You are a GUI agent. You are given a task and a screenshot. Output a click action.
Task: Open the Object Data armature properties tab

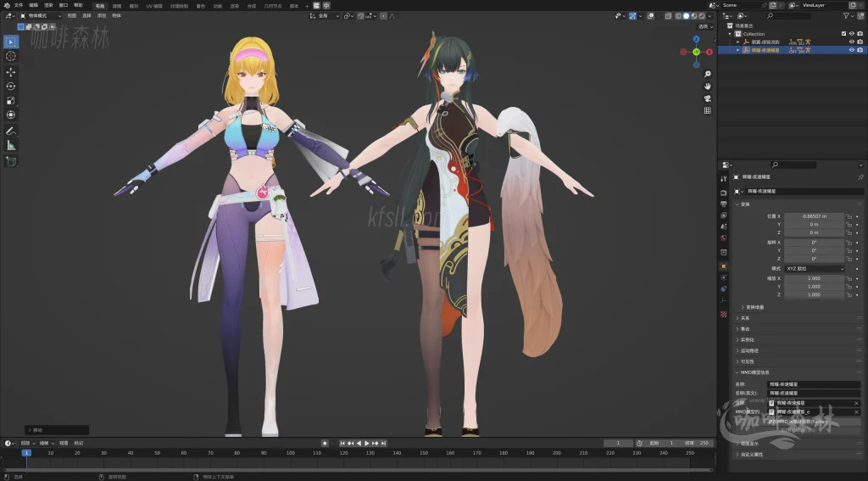(x=724, y=300)
